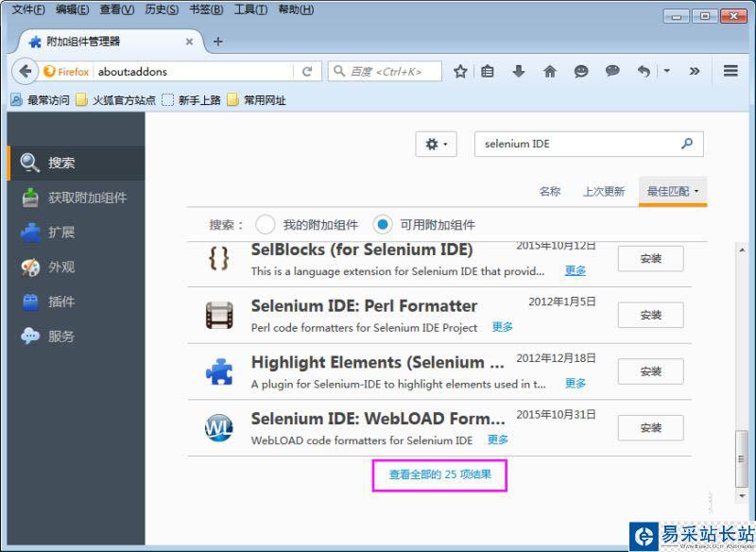Show more toolbar items with the double chevron

point(695,71)
